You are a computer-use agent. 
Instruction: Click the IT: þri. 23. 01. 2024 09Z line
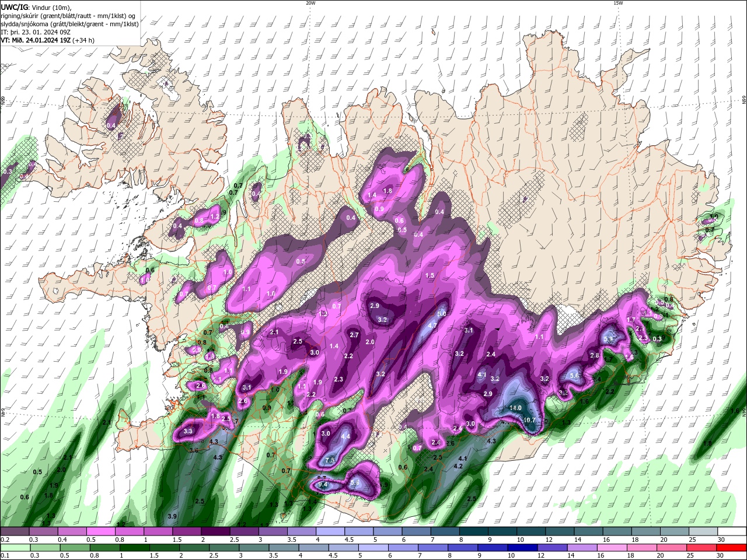pos(37,32)
